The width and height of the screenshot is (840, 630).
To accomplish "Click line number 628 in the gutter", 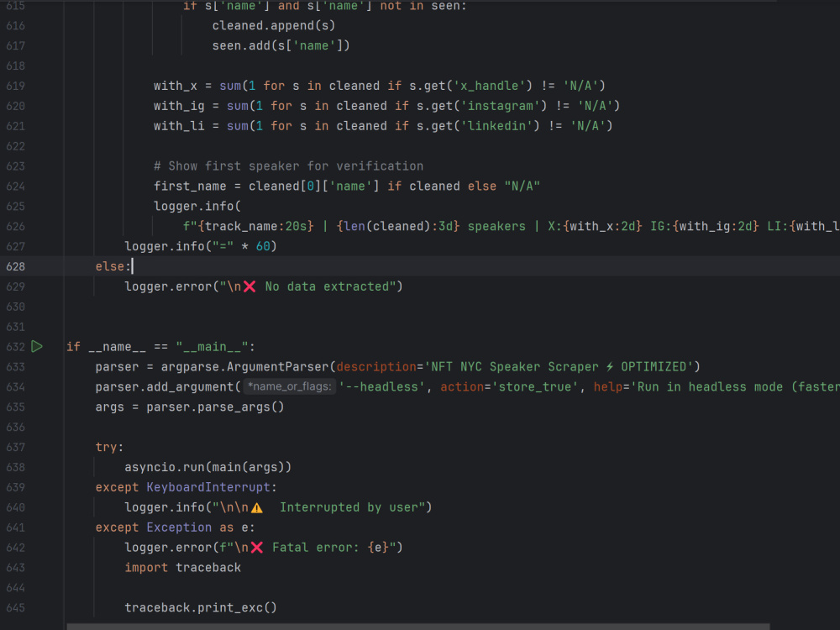I will (15, 266).
